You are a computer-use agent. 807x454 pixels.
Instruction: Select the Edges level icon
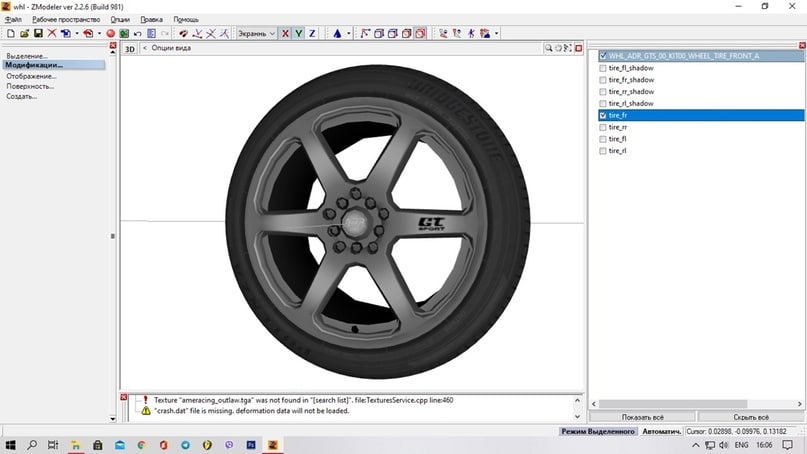coord(197,33)
